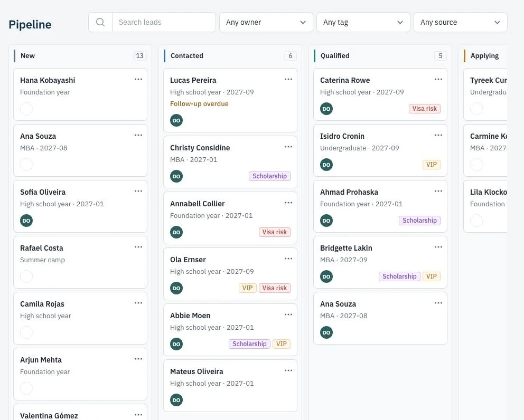Open Abbie Moen's more options menu
Screen dimensions: 524x420
[x=288, y=314]
